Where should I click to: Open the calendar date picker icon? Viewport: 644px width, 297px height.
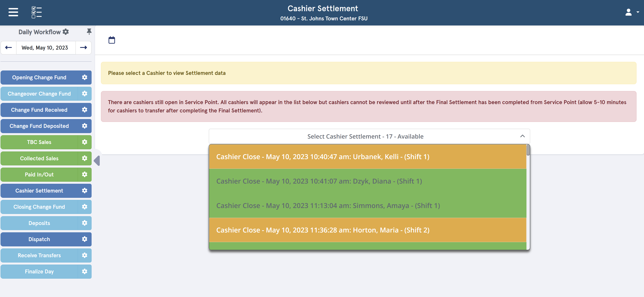112,40
